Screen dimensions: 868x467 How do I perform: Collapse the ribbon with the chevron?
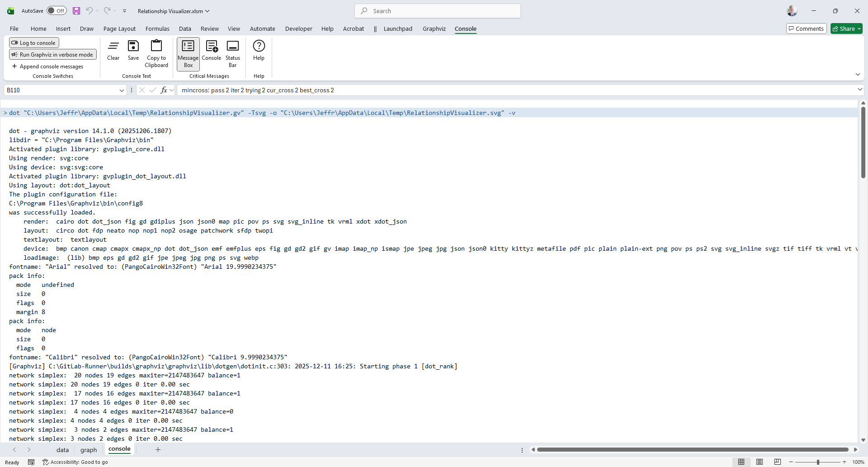tap(858, 75)
